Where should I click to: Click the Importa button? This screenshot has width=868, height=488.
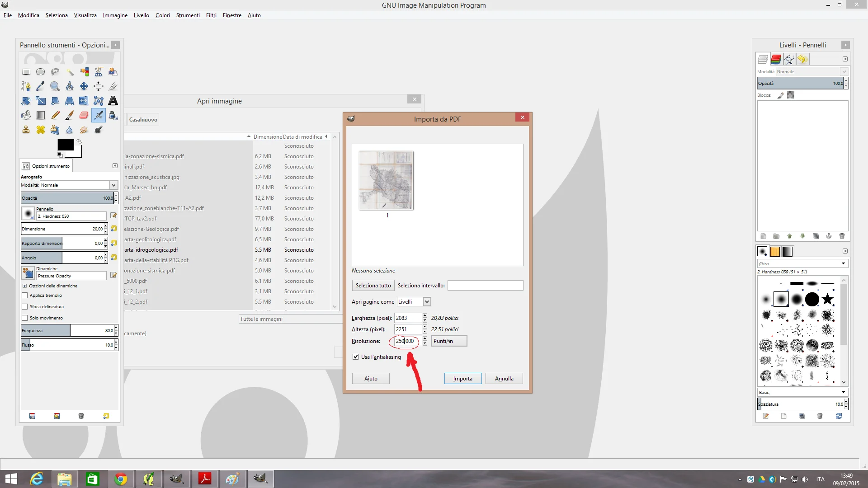coord(463,379)
